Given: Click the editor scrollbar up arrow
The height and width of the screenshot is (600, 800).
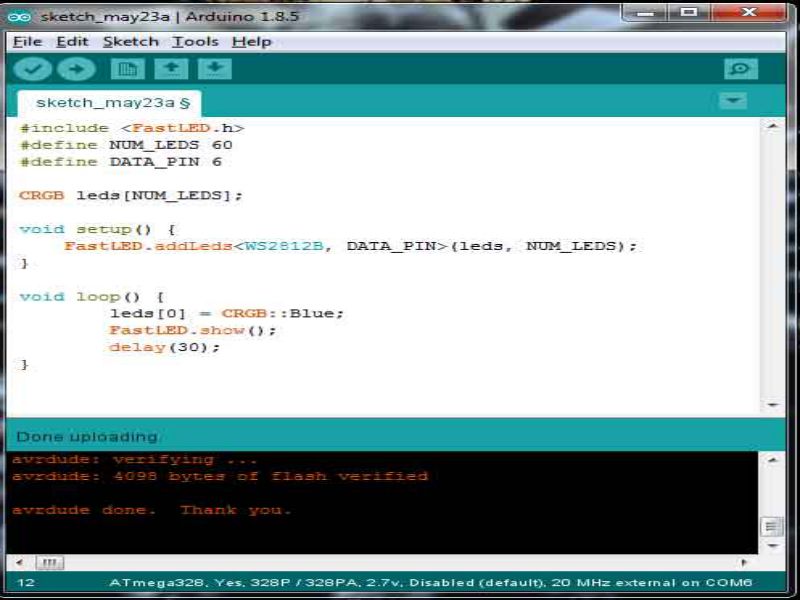Looking at the screenshot, I should 773,126.
